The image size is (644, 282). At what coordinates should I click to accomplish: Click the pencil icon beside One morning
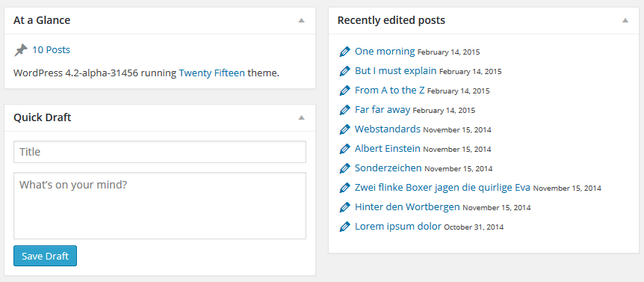(344, 52)
